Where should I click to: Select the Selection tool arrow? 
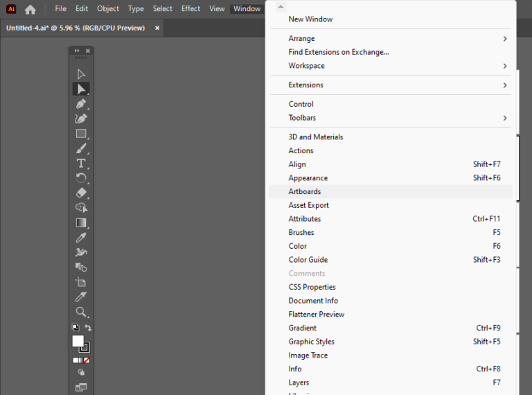click(x=81, y=74)
